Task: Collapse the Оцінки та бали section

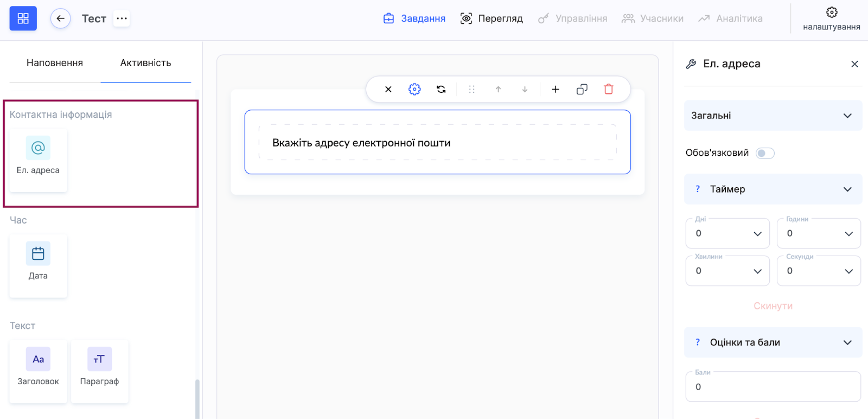Action: coord(773,342)
